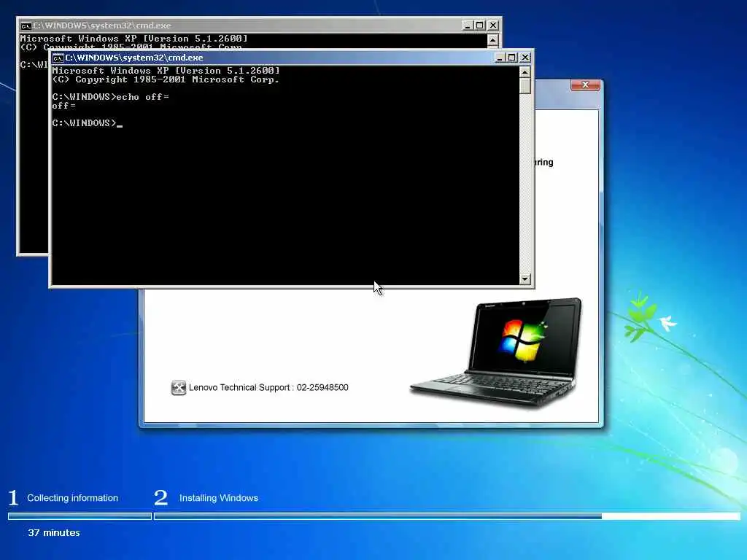Click the Installing Windows progress bar
This screenshot has width=747, height=560.
coord(447,516)
